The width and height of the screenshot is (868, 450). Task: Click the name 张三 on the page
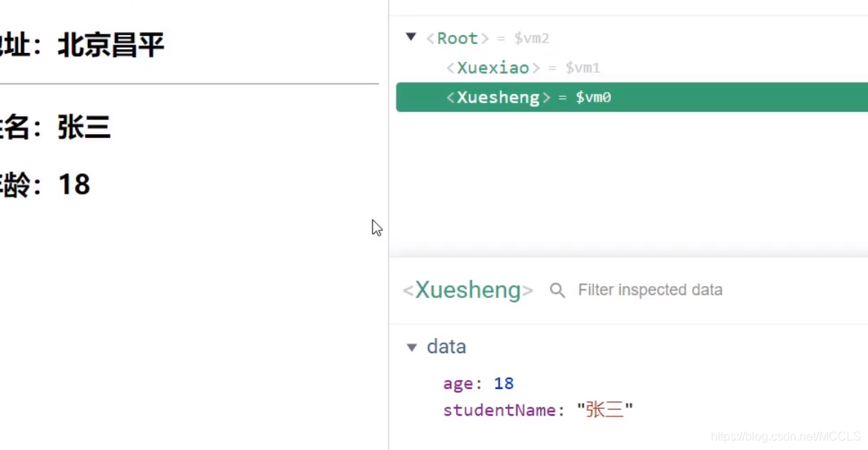coord(84,127)
